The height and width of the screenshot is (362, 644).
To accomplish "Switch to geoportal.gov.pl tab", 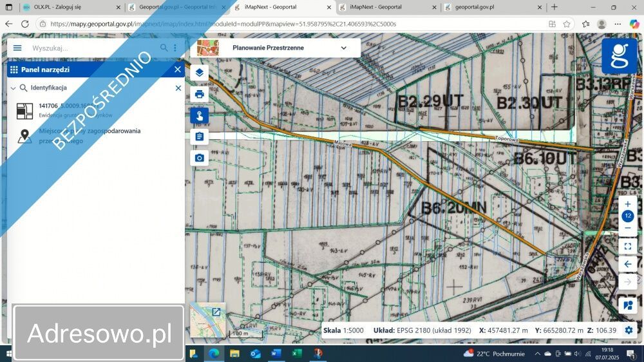I will click(x=493, y=7).
